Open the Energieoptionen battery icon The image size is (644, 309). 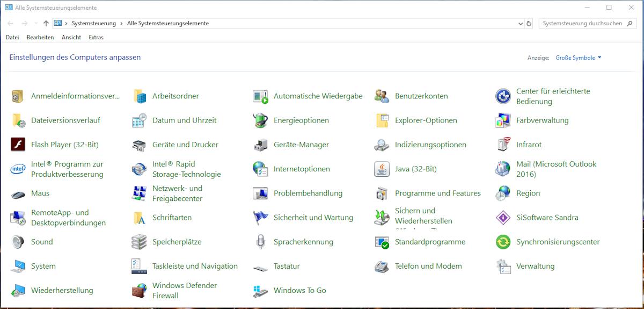pyautogui.click(x=260, y=120)
